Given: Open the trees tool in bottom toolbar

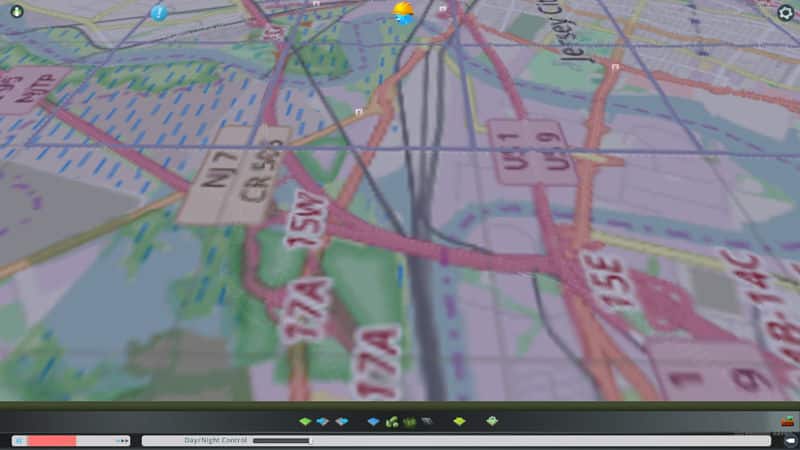Looking at the screenshot, I should tap(392, 422).
